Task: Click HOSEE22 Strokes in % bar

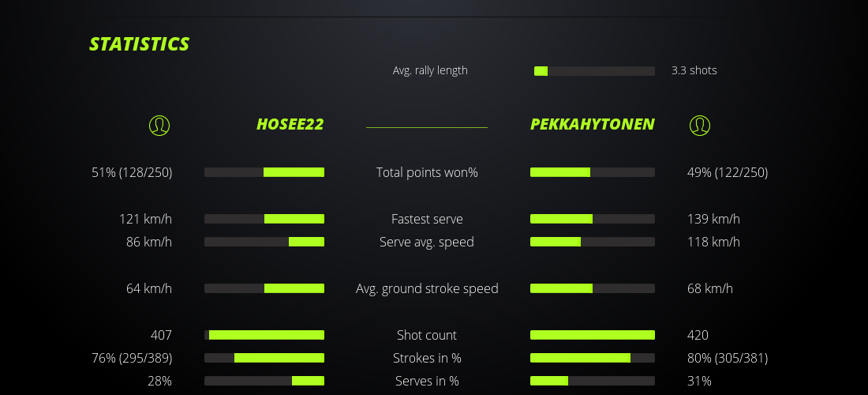Action: tap(264, 358)
